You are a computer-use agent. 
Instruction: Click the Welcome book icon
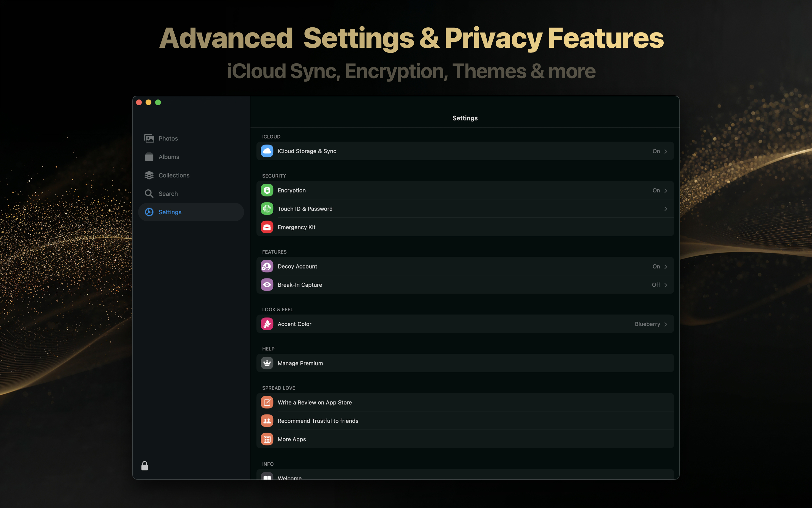267,476
